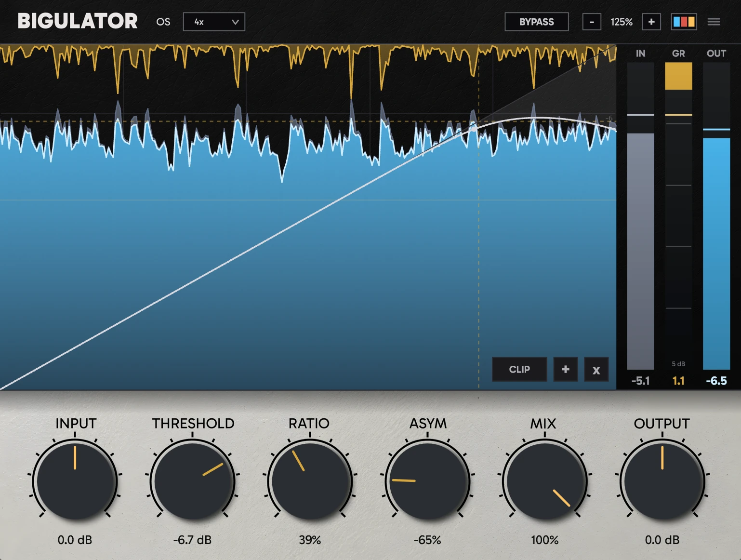Click the OUT level meter
The height and width of the screenshot is (560, 741).
(x=716, y=216)
